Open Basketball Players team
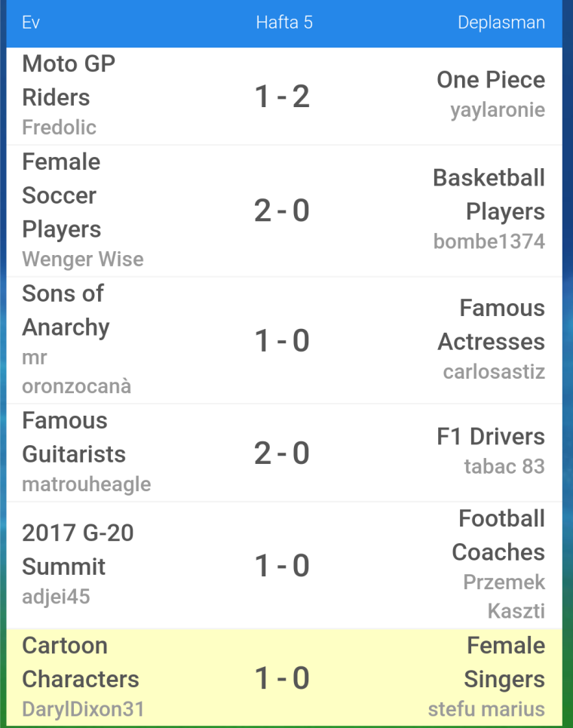573x728 pixels. click(x=489, y=195)
